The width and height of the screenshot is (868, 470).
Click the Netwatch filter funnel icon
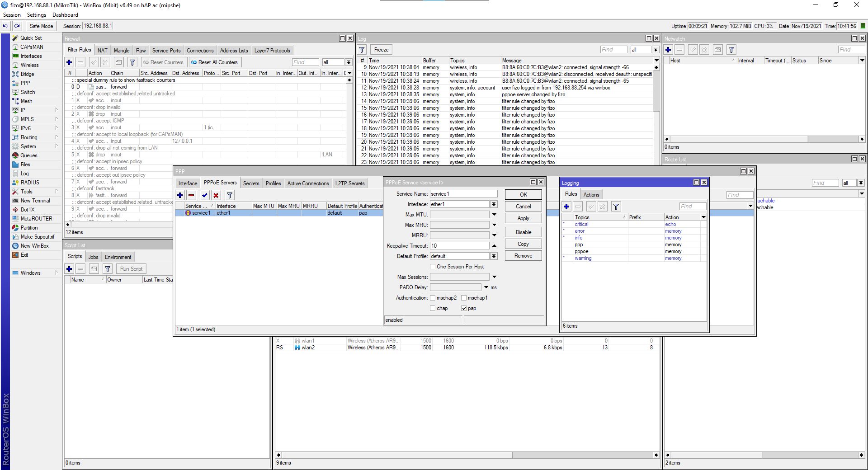731,50
